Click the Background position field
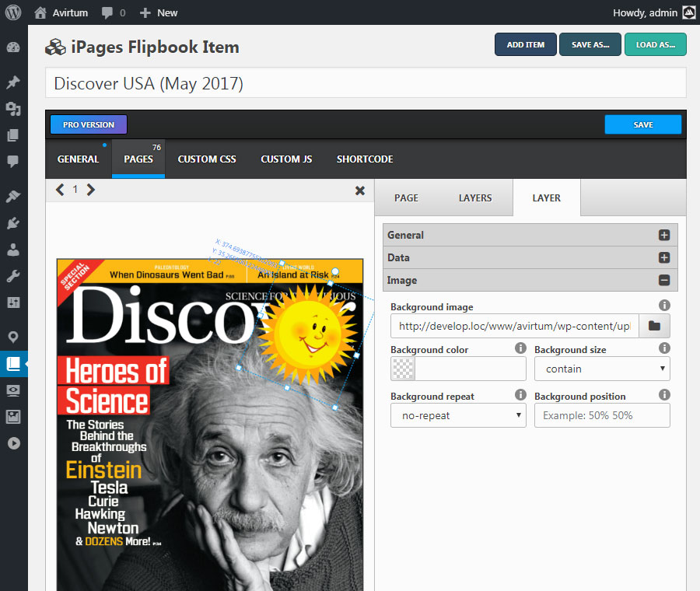This screenshot has width=700, height=591. pos(602,415)
